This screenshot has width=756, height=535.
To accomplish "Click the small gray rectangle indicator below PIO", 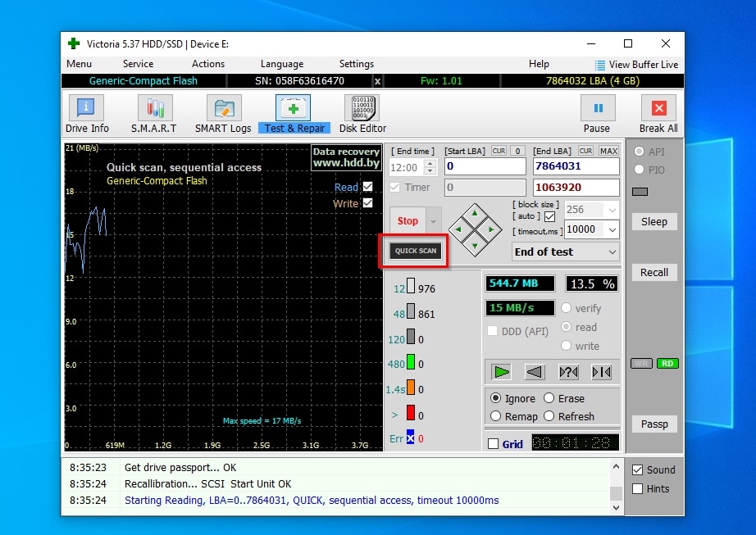I will point(640,193).
